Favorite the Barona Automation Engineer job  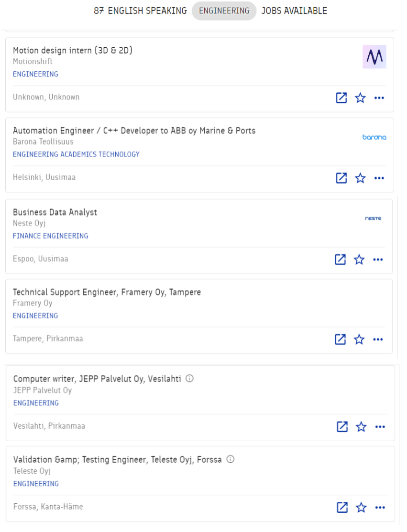(x=360, y=178)
